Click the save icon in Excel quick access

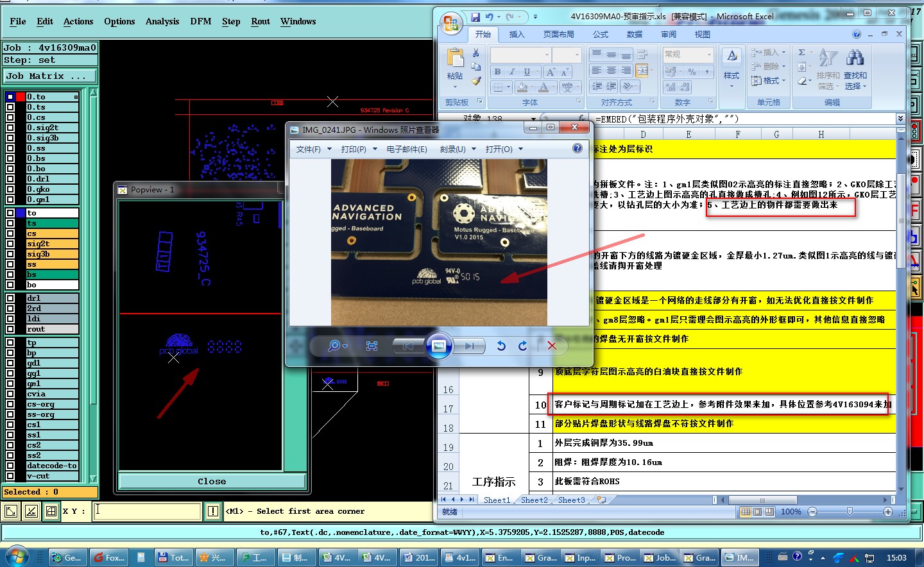[475, 17]
